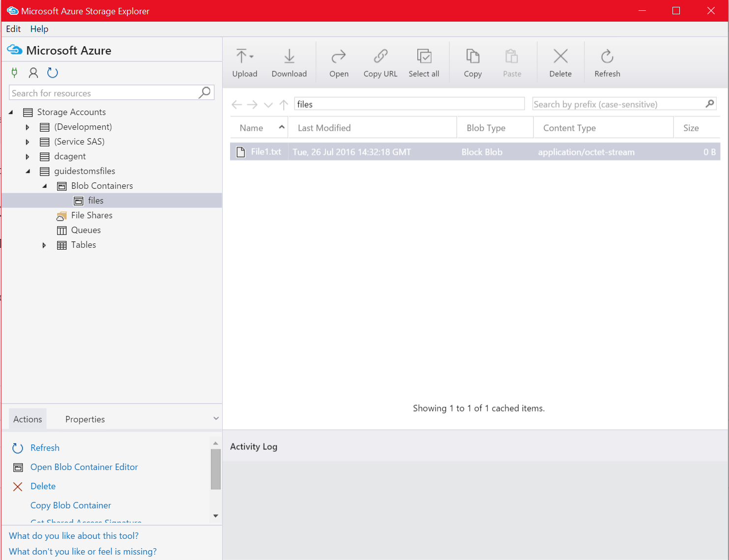Viewport: 729px width, 560px height.
Task: Select the File1.txt blob row
Action: [265, 151]
